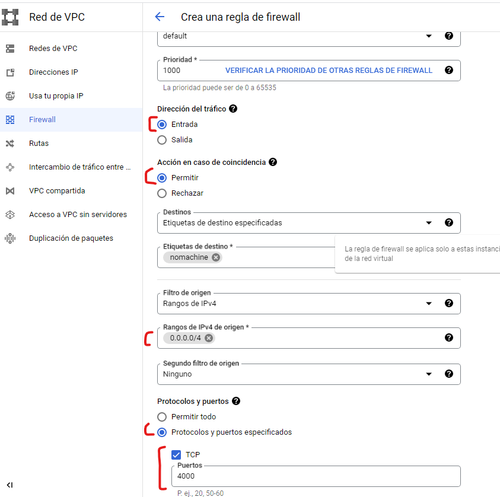Click help icon beside Acción en caso de coincidencia
Viewport: 500px width, 497px height.
tap(273, 162)
